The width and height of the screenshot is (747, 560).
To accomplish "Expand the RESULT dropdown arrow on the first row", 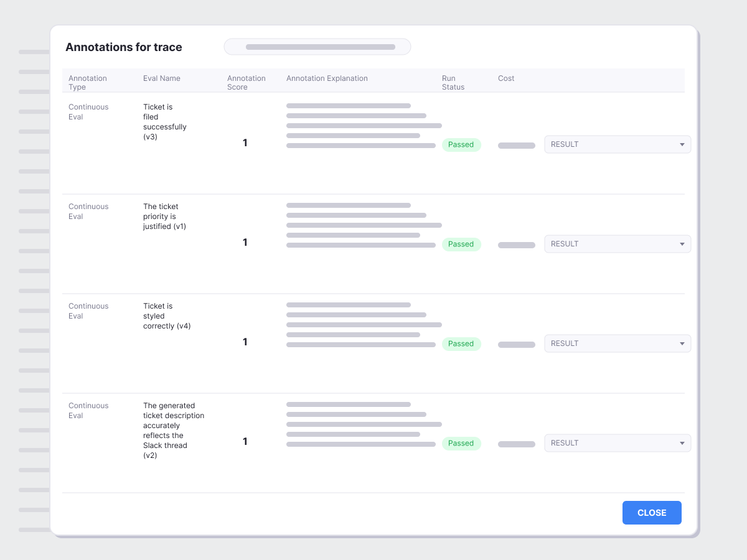I will 683,144.
